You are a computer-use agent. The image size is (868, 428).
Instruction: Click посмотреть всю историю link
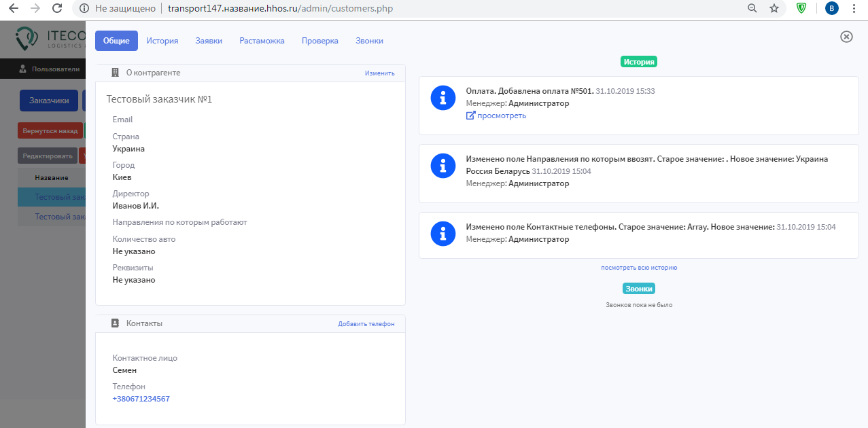[x=639, y=268]
